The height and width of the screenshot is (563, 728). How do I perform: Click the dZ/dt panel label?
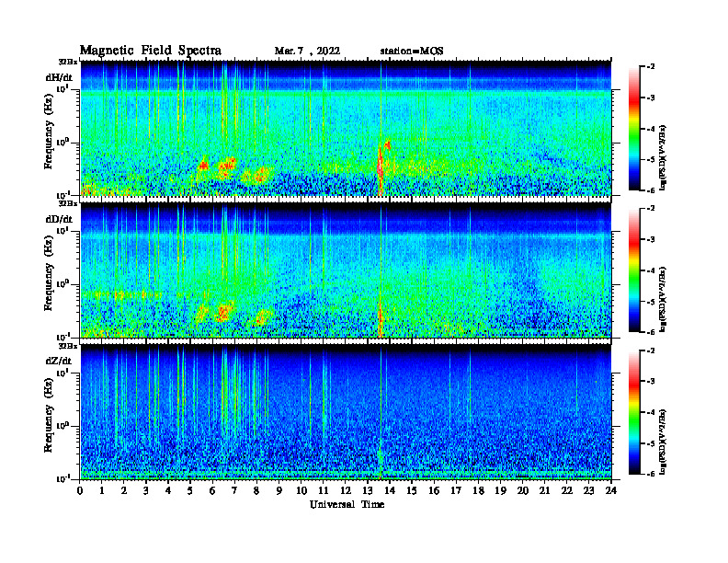click(59, 361)
